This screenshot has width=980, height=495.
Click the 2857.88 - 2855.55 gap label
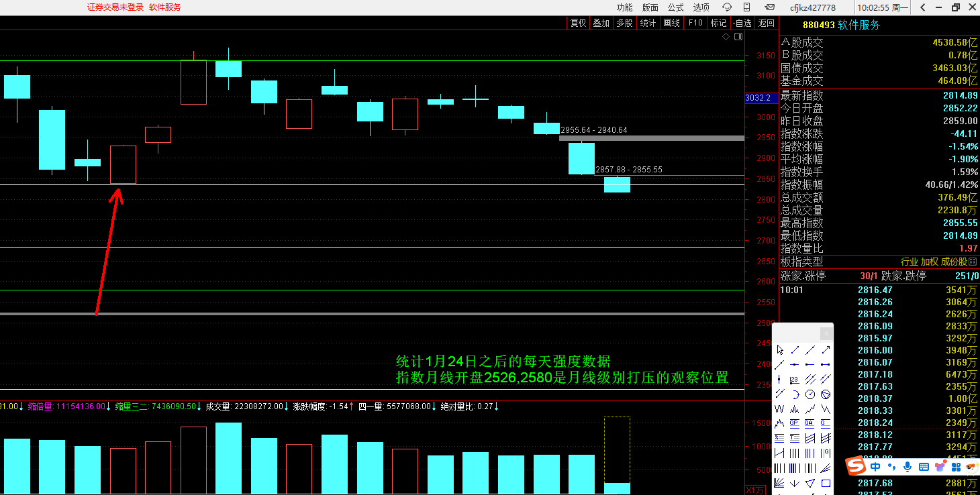(x=629, y=170)
